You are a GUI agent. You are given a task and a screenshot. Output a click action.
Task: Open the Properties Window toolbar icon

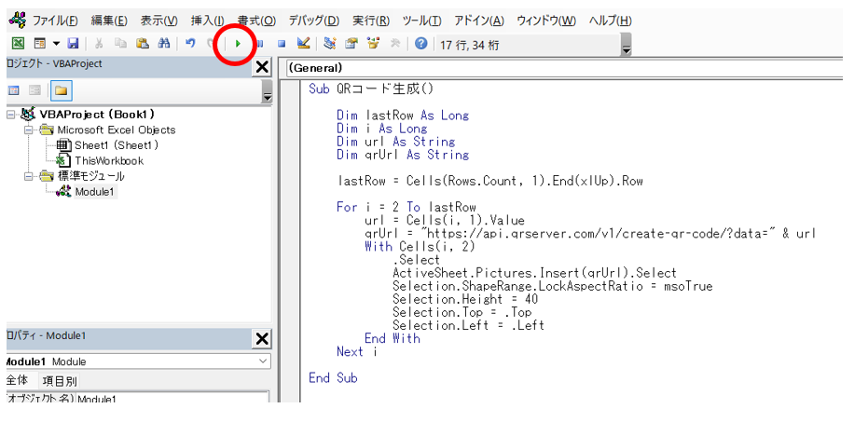point(351,44)
